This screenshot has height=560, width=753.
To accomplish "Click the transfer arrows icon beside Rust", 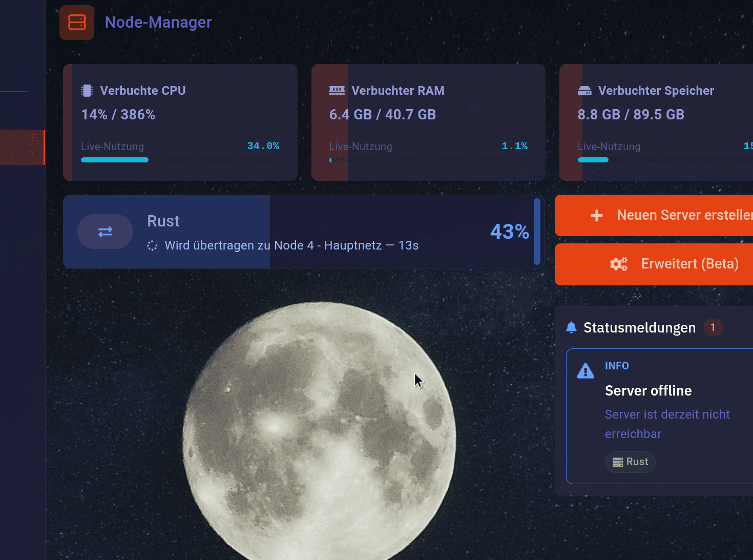I will (x=105, y=232).
